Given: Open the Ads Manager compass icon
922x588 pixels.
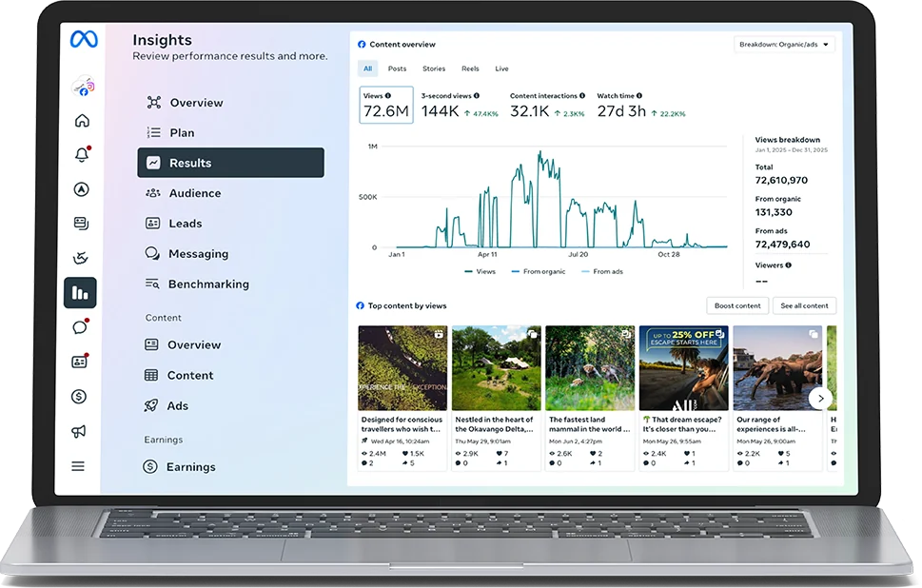Looking at the screenshot, I should (x=82, y=189).
